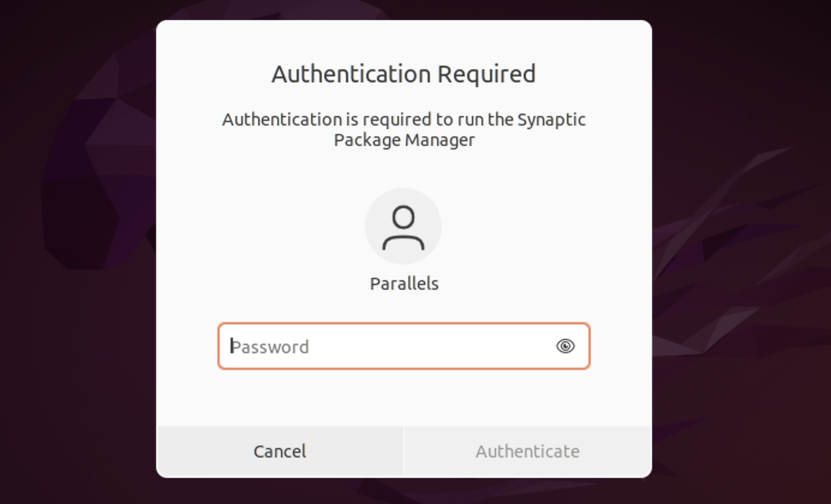This screenshot has height=504, width=831.
Task: Click the desktop wallpaper outside the dialog
Action: (x=78, y=252)
